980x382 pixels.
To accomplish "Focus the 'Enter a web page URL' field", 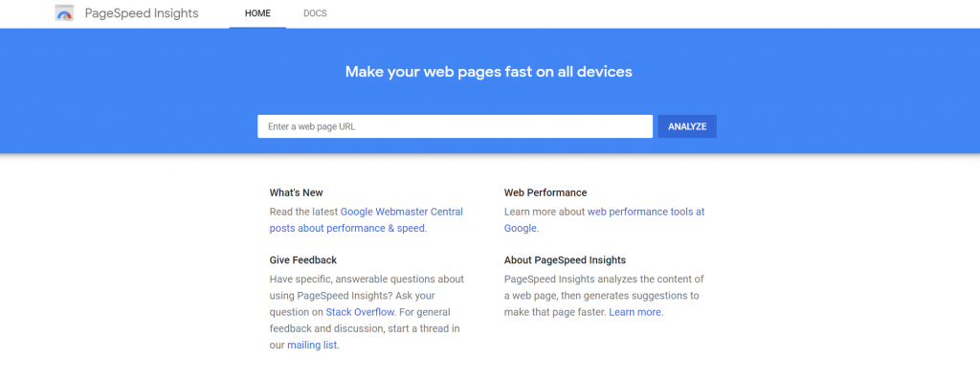I will pos(455,126).
